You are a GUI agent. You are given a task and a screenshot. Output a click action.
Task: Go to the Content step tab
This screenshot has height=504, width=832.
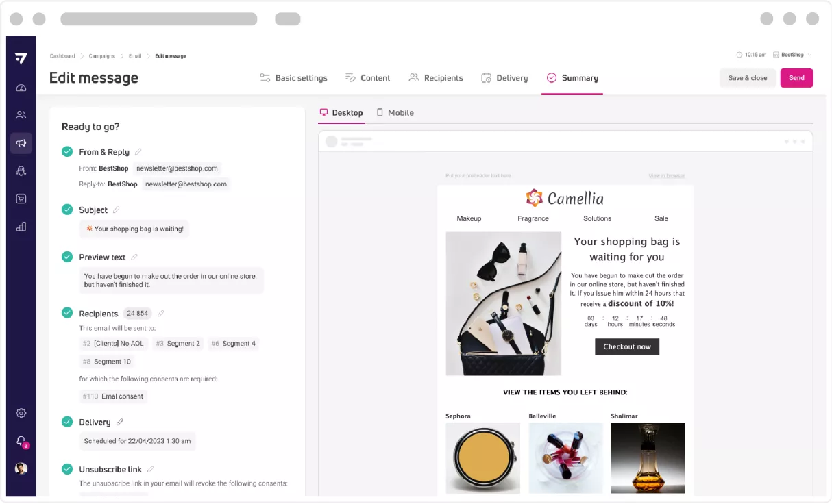(368, 78)
